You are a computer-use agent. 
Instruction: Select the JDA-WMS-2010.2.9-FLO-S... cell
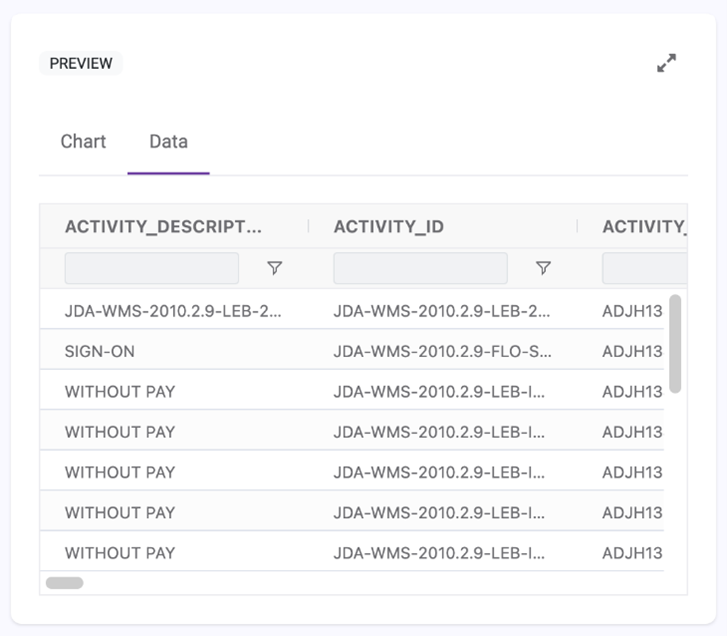pyautogui.click(x=442, y=351)
